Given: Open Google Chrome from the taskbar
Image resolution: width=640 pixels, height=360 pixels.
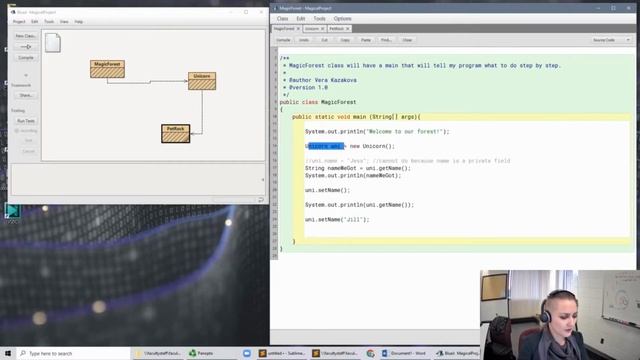Looking at the screenshot, I should 370,353.
